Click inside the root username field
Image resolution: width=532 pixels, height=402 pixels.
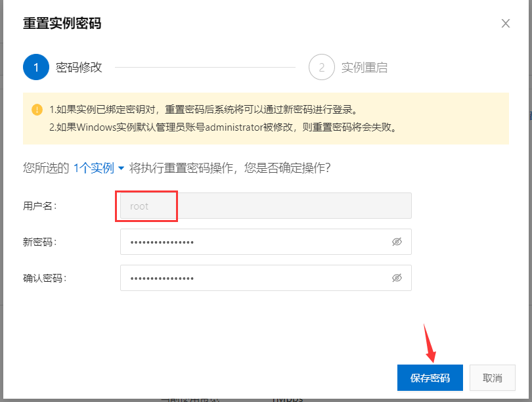146,206
